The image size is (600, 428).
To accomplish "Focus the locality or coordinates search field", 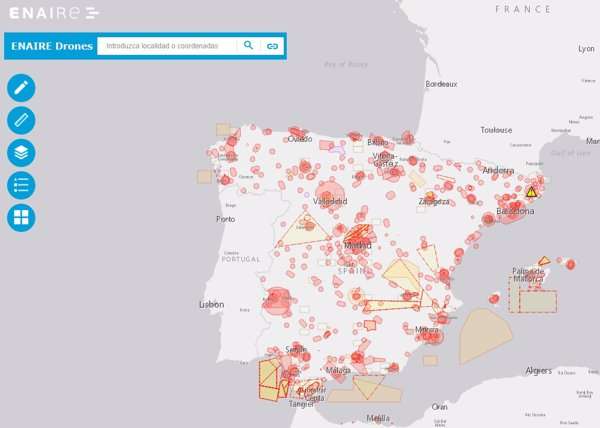I will pyautogui.click(x=167, y=46).
